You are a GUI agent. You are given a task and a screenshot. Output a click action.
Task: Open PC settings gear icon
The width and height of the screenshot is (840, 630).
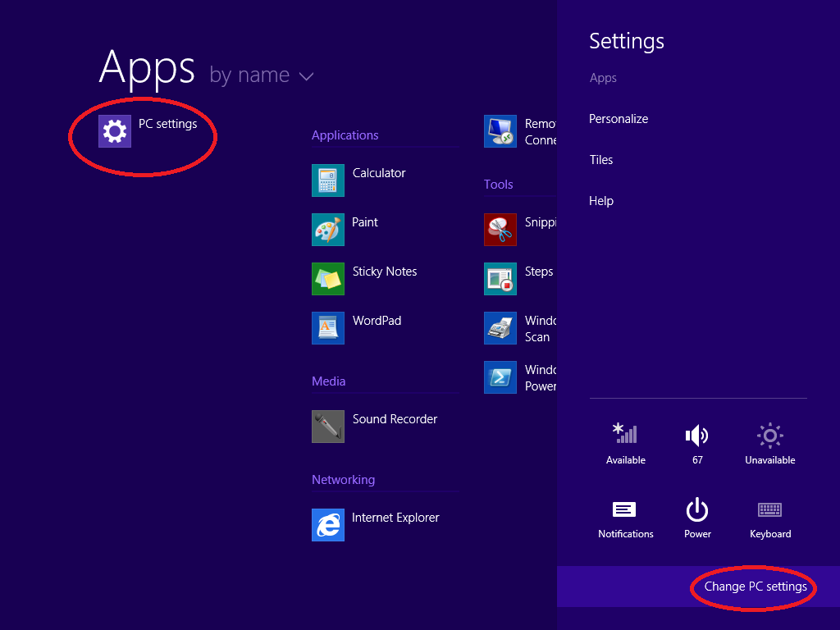coord(115,130)
